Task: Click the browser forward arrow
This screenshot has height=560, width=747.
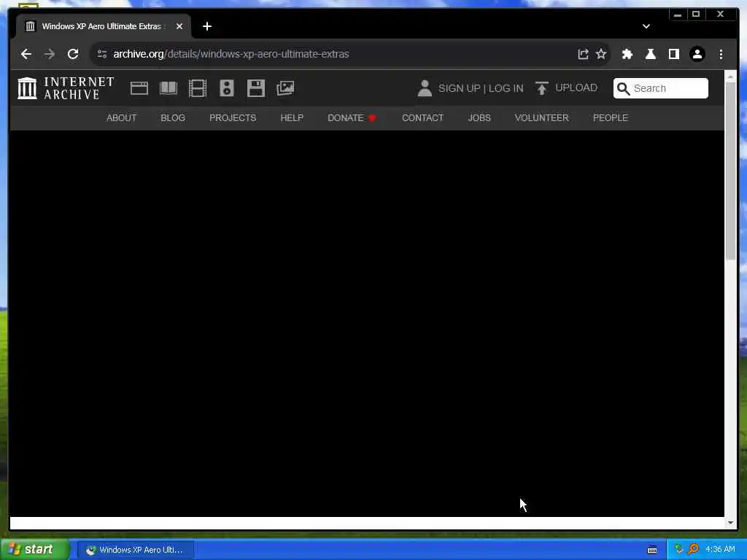Action: point(50,54)
